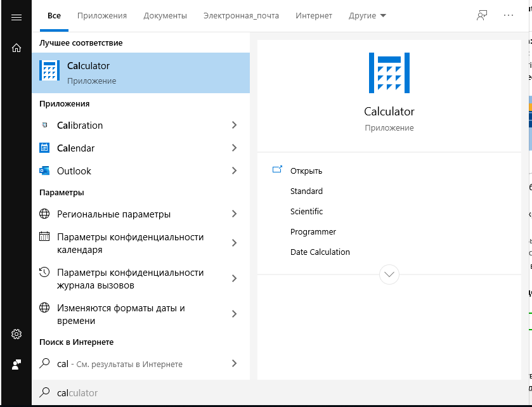Select the Scientific calculator mode

(x=306, y=211)
